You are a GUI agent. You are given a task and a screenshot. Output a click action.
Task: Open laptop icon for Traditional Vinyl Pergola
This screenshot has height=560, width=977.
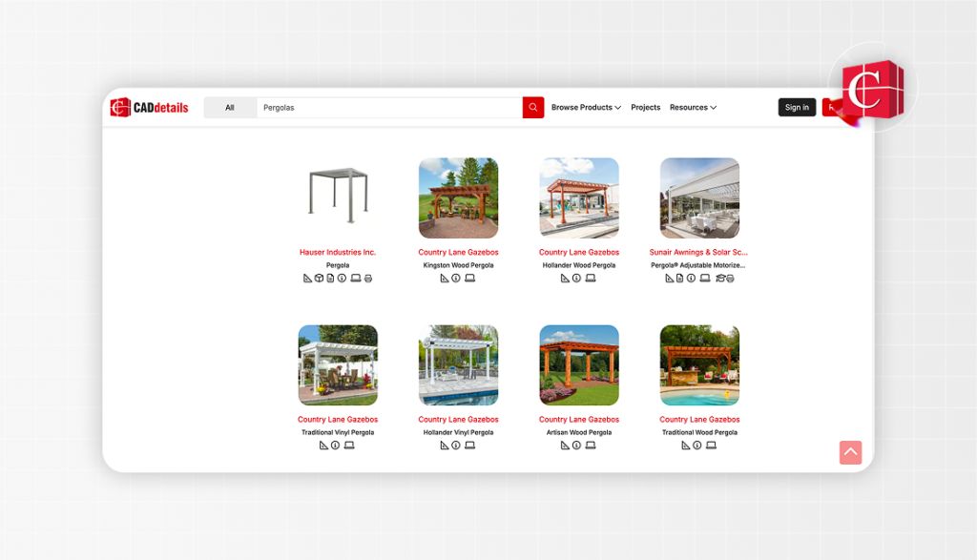(349, 446)
